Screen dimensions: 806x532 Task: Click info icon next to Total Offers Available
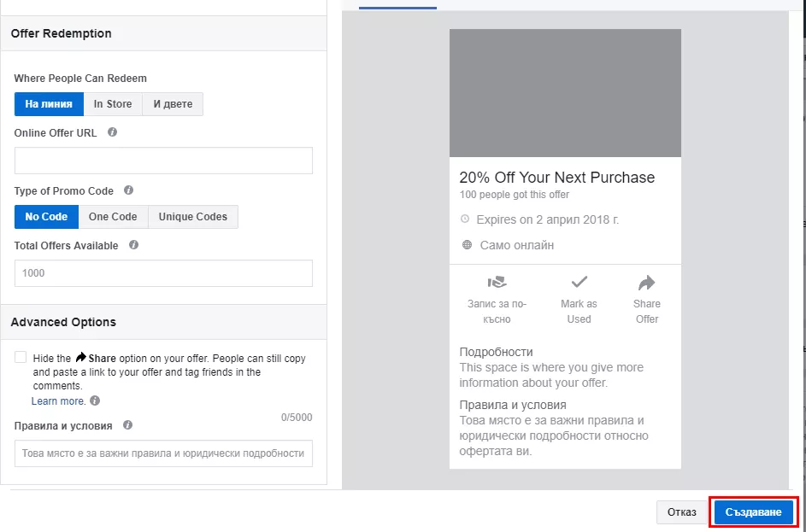[x=133, y=245]
